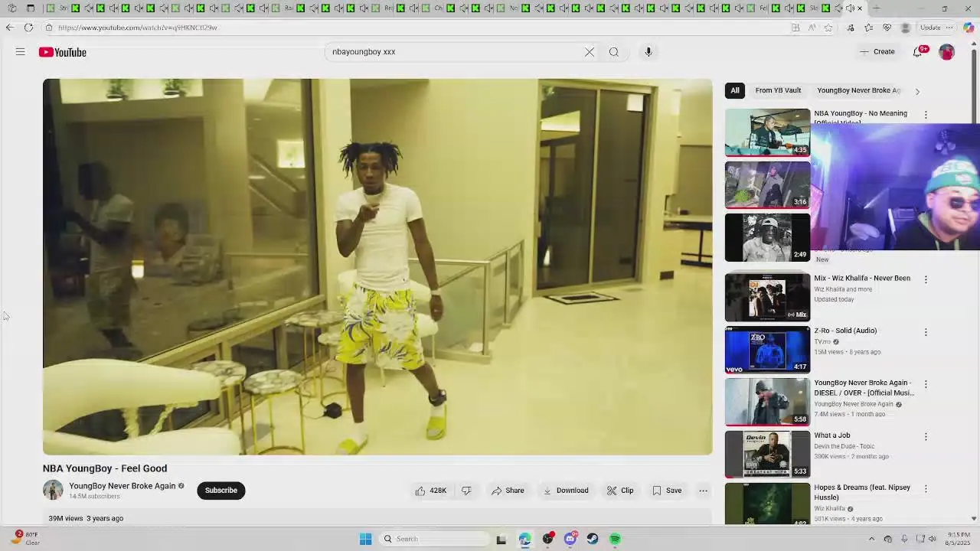Reload the page in the browser
The image size is (980, 551).
pos(28,28)
